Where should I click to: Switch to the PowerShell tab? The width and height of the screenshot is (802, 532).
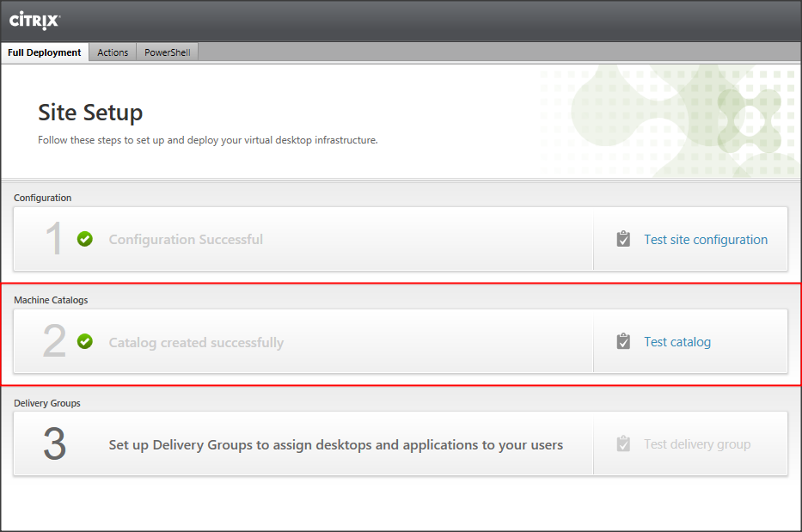coord(168,52)
